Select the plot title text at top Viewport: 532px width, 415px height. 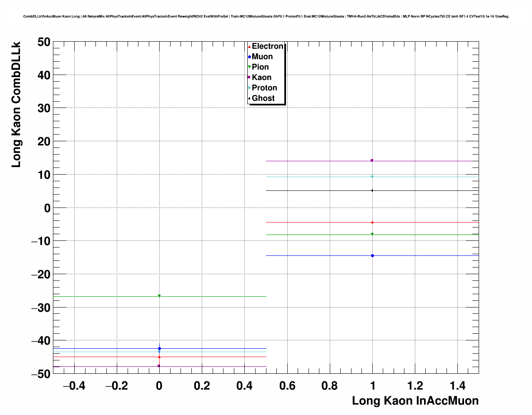266,16
